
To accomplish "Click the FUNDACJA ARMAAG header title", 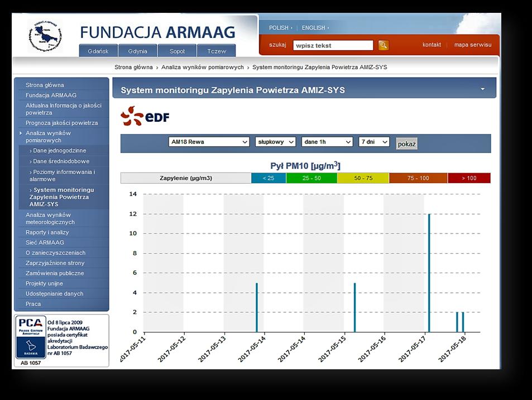I will [x=157, y=32].
